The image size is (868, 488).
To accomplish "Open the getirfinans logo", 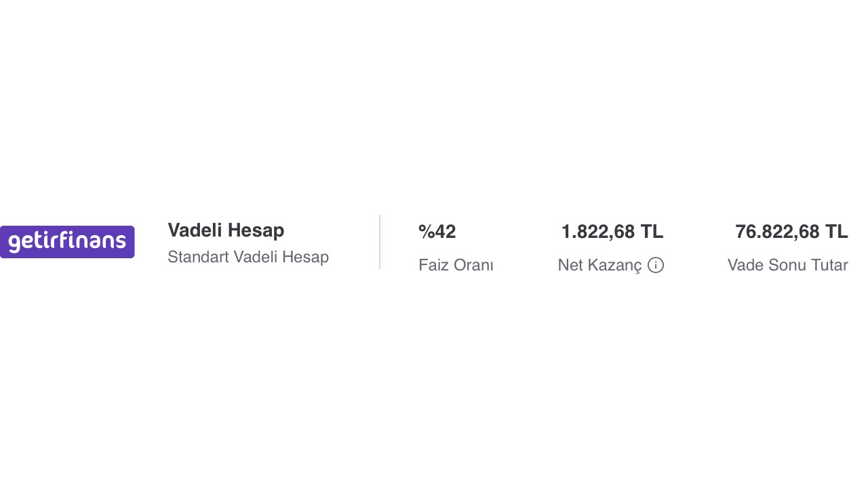I will (x=67, y=242).
